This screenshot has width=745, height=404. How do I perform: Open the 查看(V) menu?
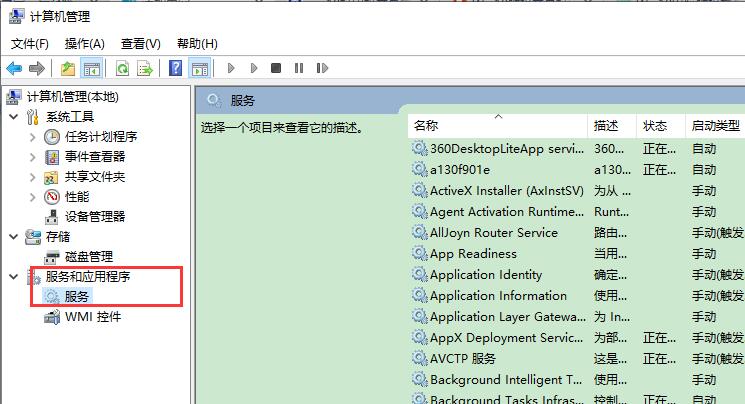[x=141, y=44]
